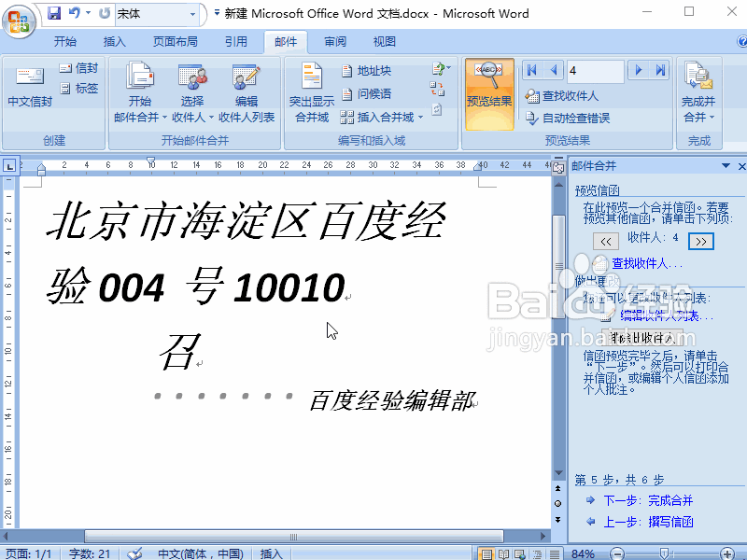
Task: Click the 排除此收件人 button
Action: click(x=641, y=338)
